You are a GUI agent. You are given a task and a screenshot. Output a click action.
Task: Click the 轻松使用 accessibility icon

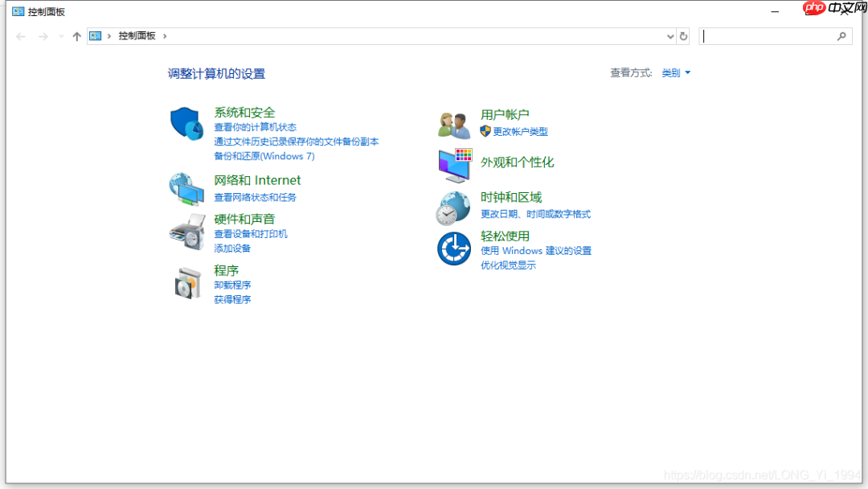(x=452, y=249)
